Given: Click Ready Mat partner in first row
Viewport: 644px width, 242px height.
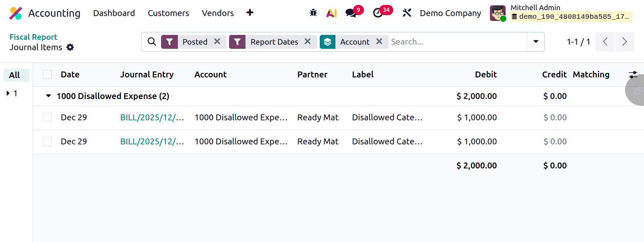Looking at the screenshot, I should pos(318,118).
